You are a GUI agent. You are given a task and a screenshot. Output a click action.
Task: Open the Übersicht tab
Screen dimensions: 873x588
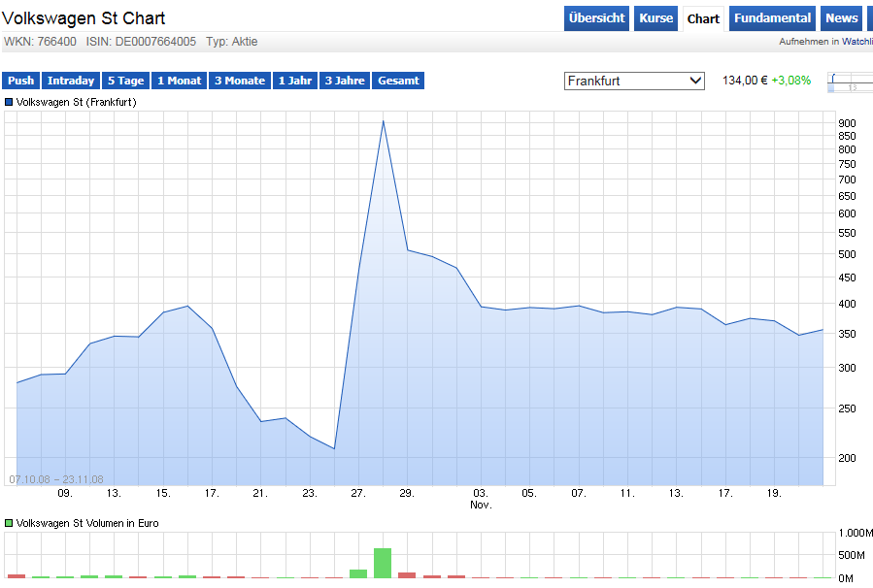[x=596, y=18]
